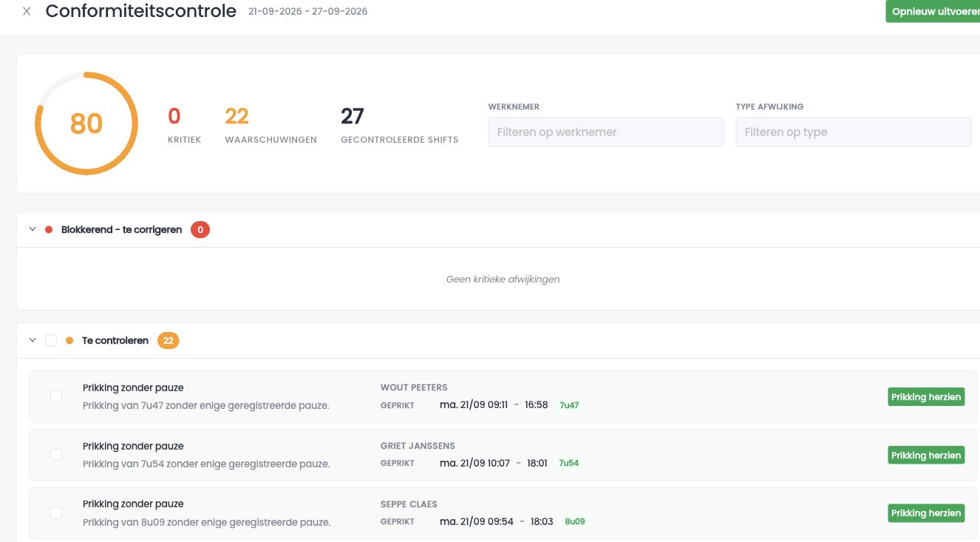Image resolution: width=980 pixels, height=542 pixels.
Task: Click the name GRIET JANSSENS
Action: (418, 446)
